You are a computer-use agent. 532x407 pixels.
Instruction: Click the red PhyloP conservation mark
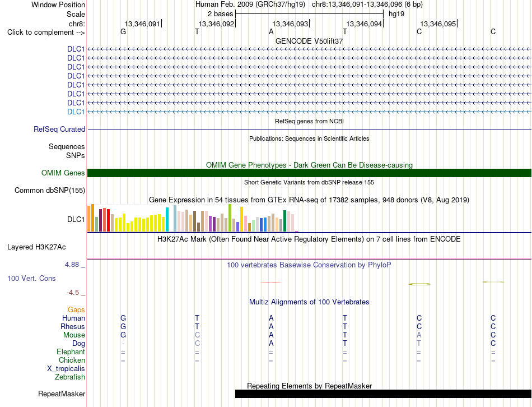click(x=270, y=282)
